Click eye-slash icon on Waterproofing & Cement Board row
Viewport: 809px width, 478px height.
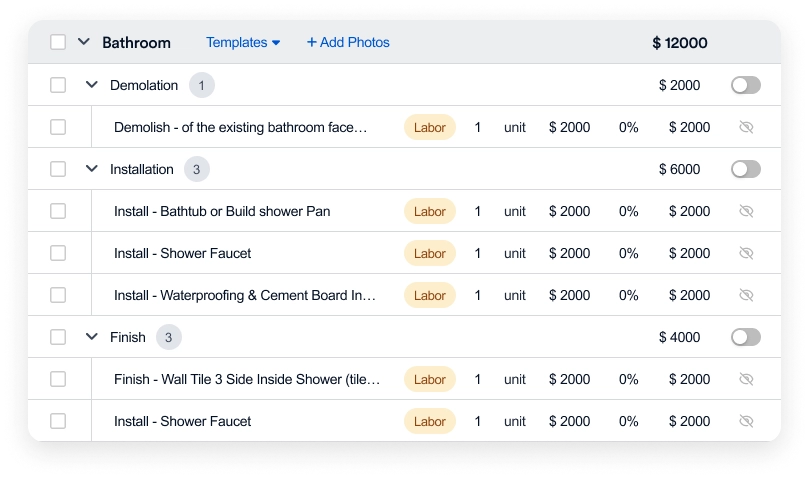[x=745, y=295]
